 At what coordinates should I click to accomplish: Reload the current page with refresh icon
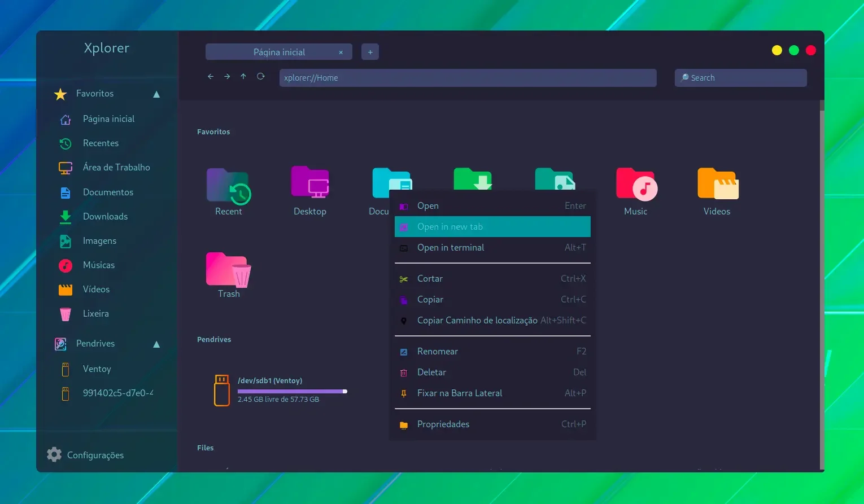(261, 77)
